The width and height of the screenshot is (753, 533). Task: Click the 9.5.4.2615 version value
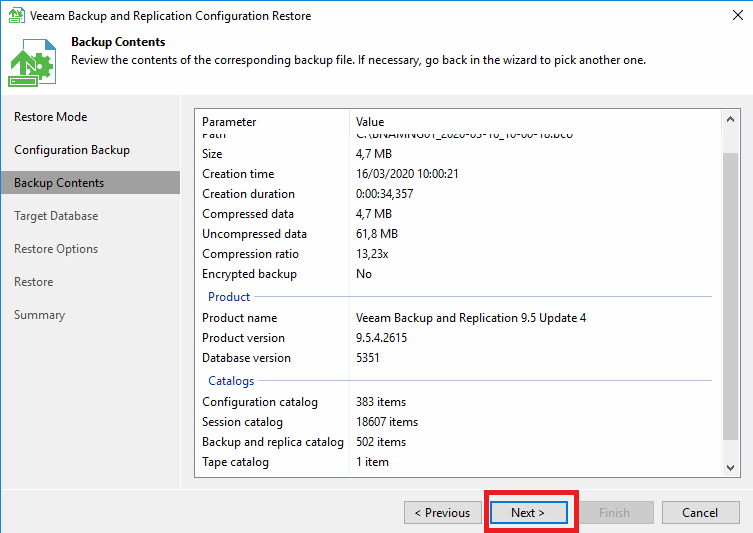tap(381, 338)
